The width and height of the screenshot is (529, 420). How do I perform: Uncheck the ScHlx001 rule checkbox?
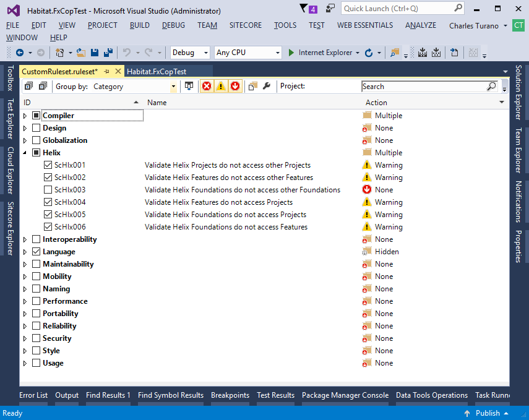coord(48,165)
